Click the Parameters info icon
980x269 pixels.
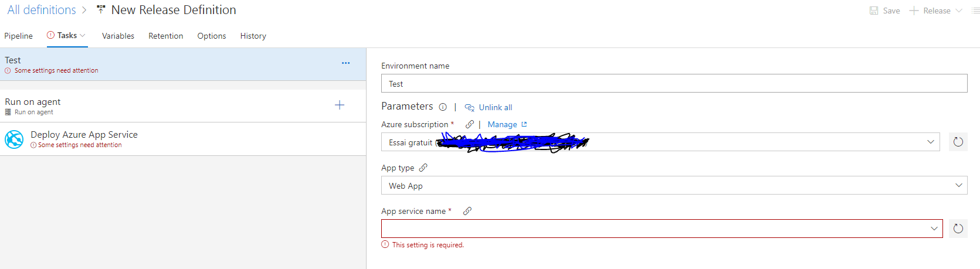(443, 107)
